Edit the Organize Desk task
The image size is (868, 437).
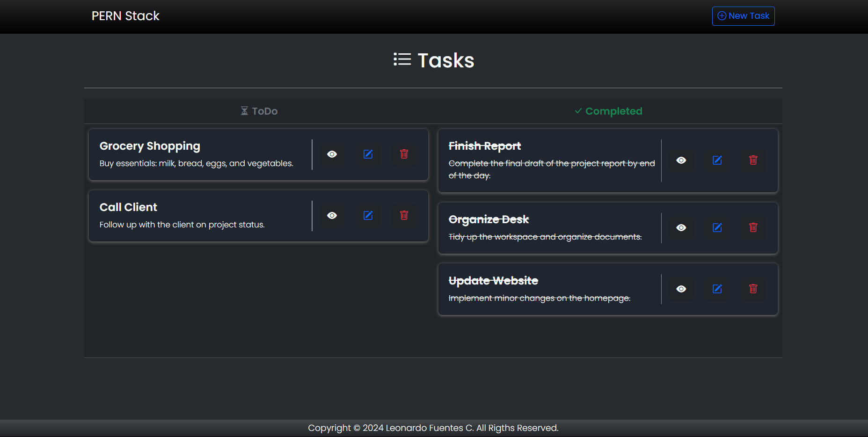pyautogui.click(x=717, y=228)
